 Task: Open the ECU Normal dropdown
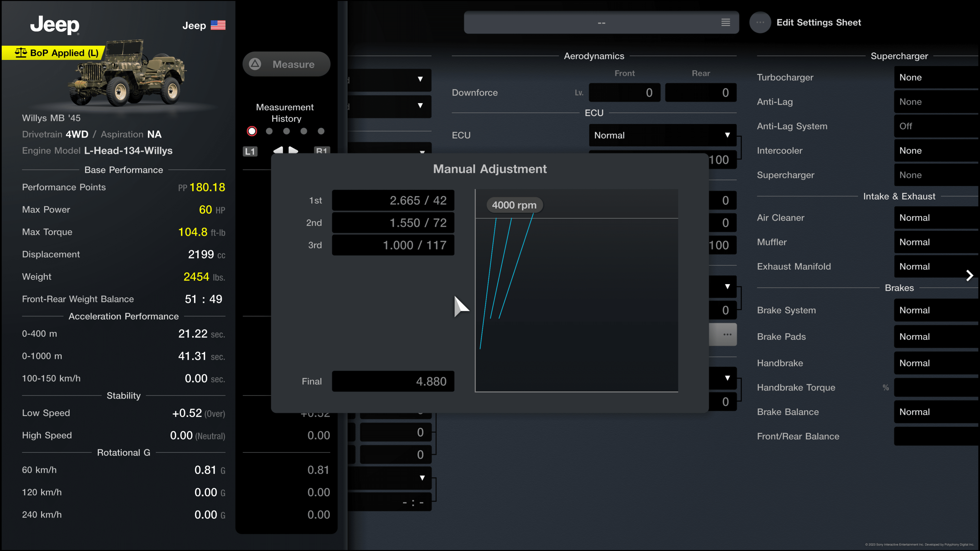(662, 135)
